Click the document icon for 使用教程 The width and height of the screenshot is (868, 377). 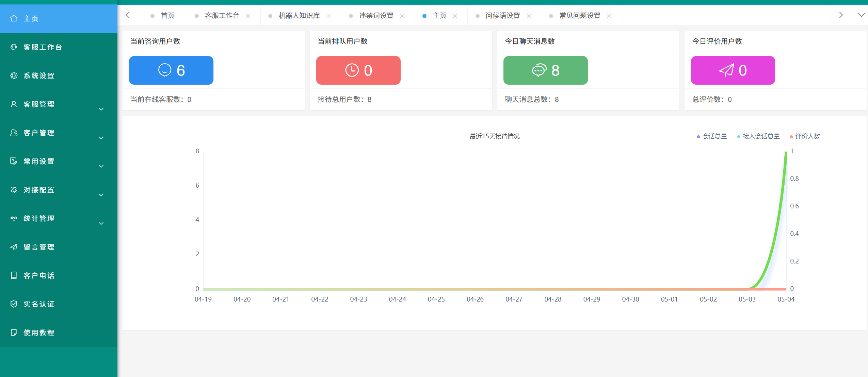click(14, 332)
